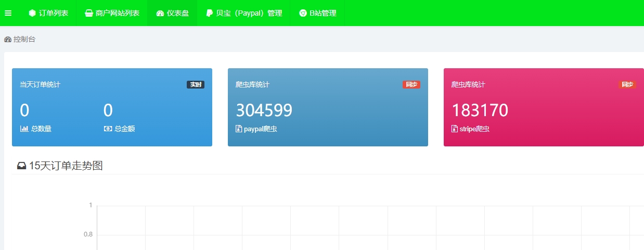Click the dashboard gauge icon beside 控制台
This screenshot has height=250, width=644.
8,39
